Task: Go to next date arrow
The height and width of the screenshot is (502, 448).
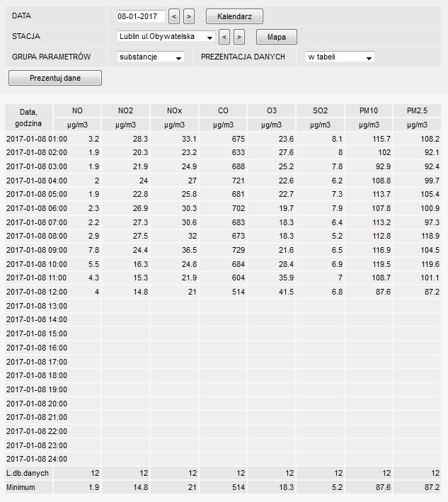Action: [x=189, y=16]
